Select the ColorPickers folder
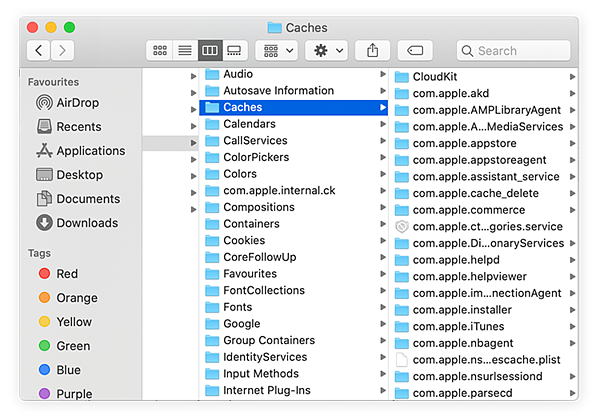This screenshot has width=600, height=420. click(x=293, y=157)
